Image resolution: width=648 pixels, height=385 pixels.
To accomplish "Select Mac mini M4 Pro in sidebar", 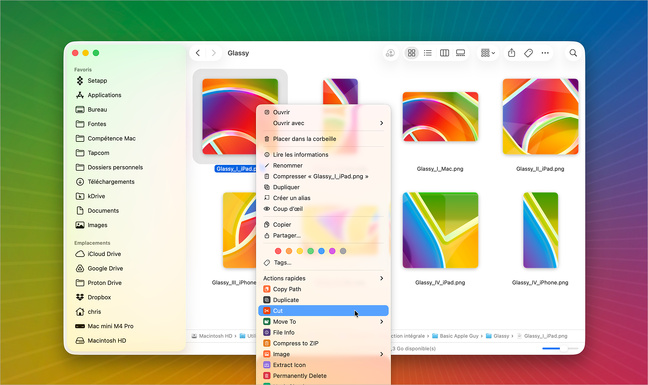I will (x=110, y=326).
